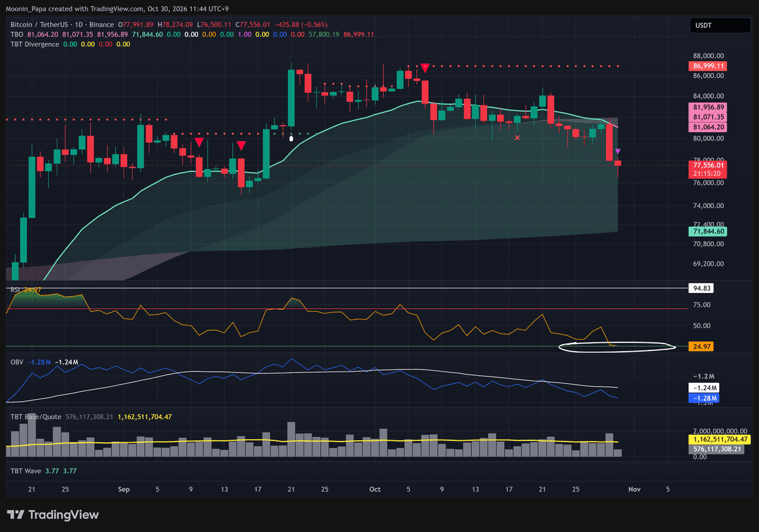The image size is (759, 532).
Task: Click the Sep label on the time axis
Action: [x=124, y=489]
